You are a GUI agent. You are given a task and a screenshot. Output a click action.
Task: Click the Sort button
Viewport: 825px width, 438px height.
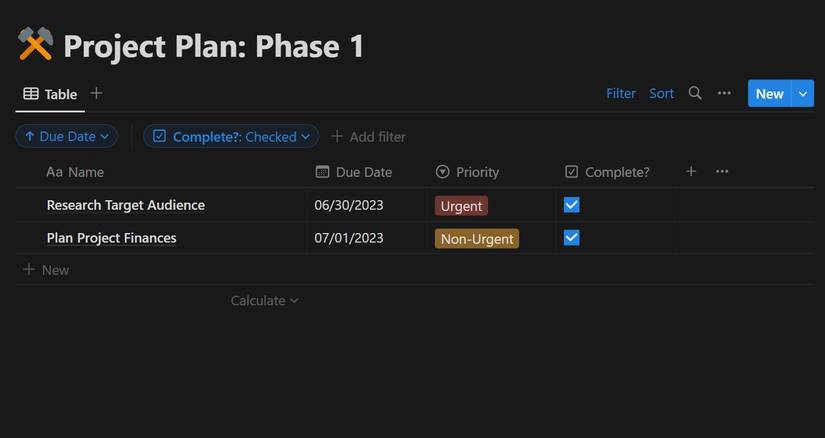pyautogui.click(x=661, y=93)
